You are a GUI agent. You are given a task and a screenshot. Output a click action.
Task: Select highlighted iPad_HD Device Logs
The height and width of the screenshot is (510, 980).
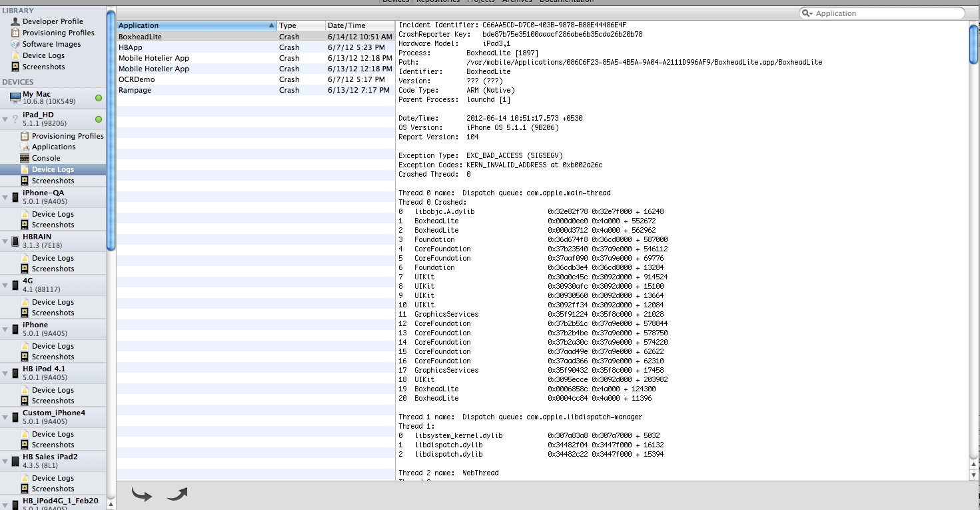tap(53, 169)
